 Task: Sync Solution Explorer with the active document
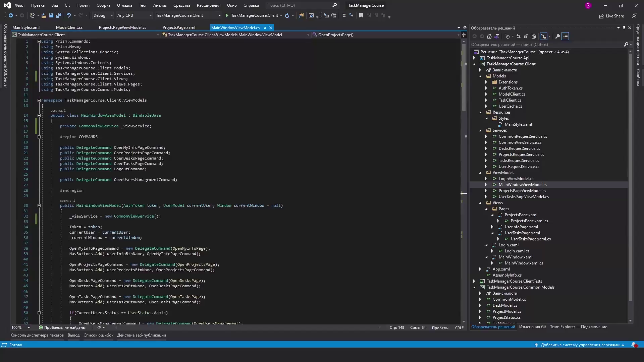click(519, 36)
